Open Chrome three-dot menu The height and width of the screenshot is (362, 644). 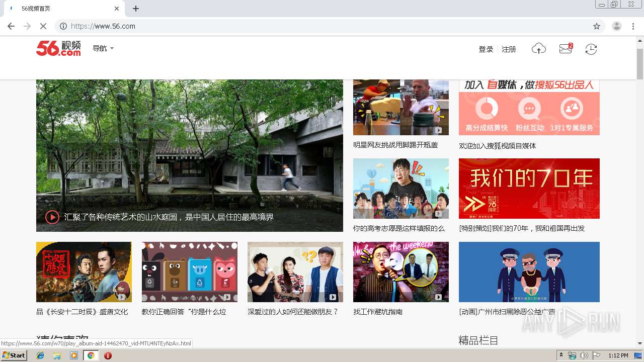coord(633,26)
